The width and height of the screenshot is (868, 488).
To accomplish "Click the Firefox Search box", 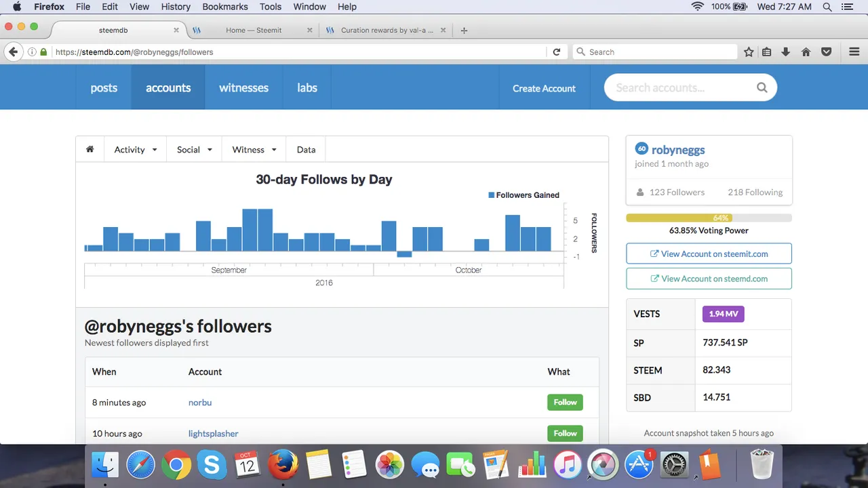I will point(655,52).
